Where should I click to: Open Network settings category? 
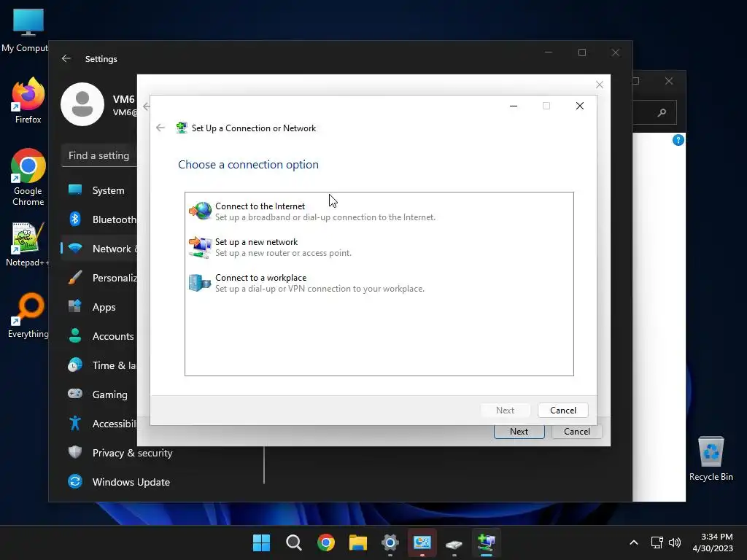click(x=99, y=249)
